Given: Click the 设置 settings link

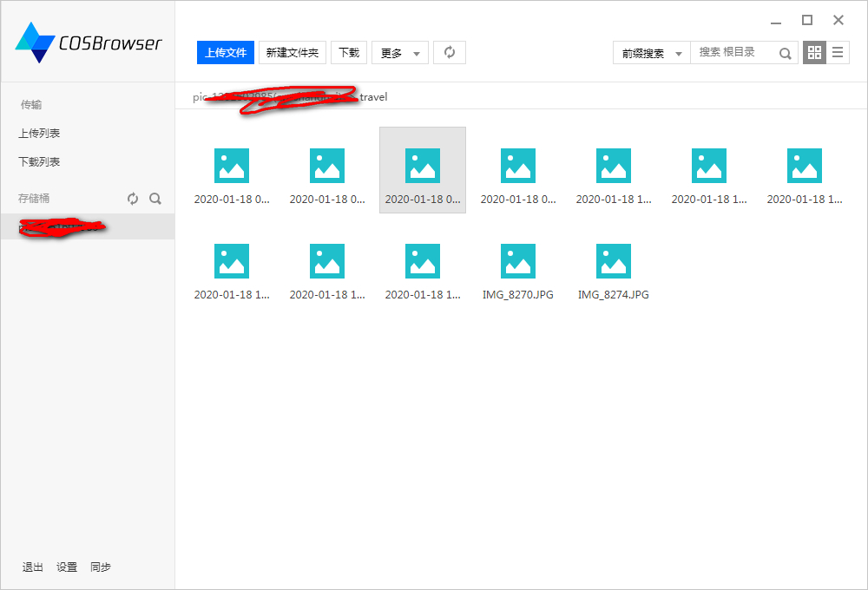Looking at the screenshot, I should click(67, 567).
